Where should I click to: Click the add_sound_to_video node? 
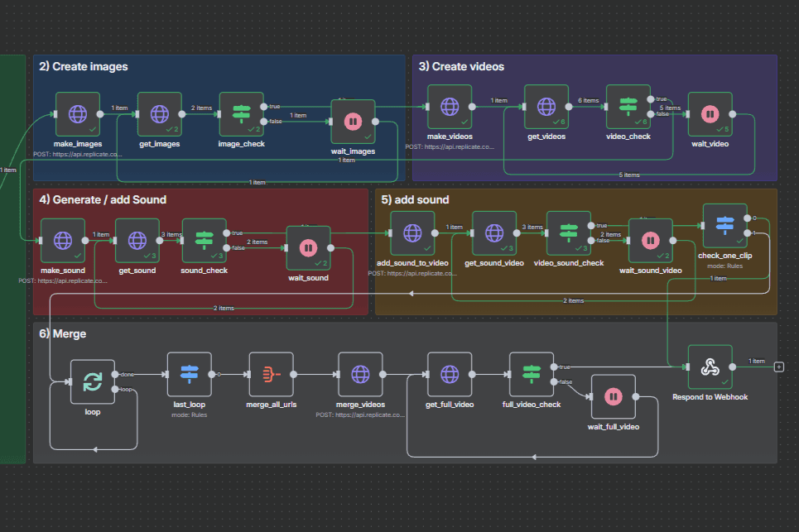click(x=412, y=232)
